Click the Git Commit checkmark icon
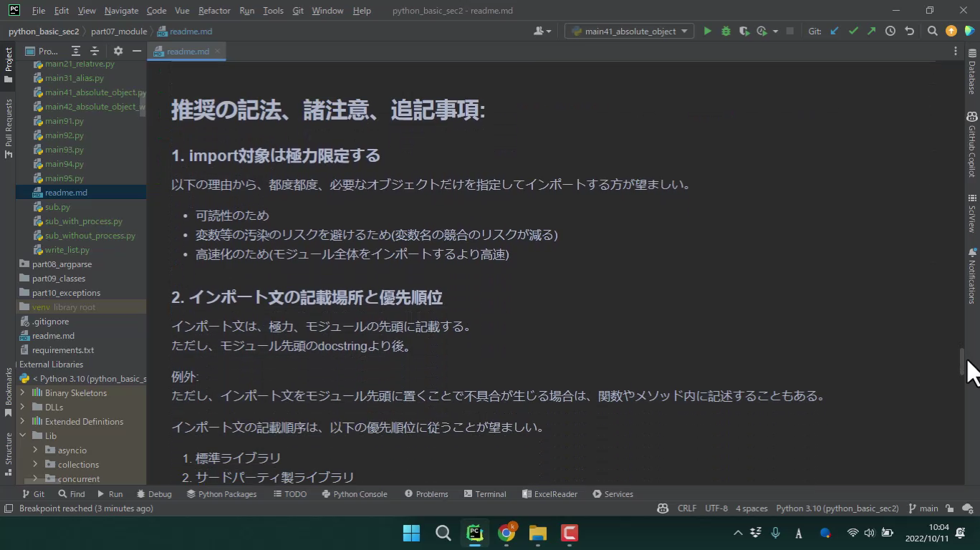Image resolution: width=980 pixels, height=550 pixels. (x=853, y=32)
